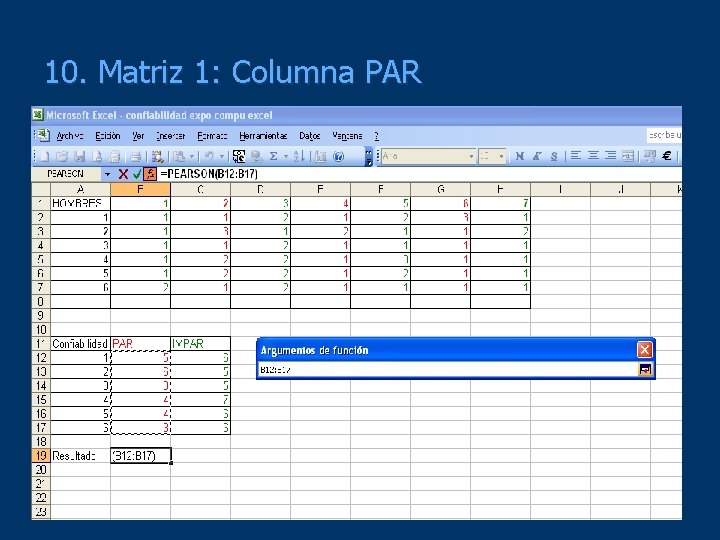The height and width of the screenshot is (540, 720).
Task: Click the cell with 7 in the IMPAR column
Action: tap(201, 399)
